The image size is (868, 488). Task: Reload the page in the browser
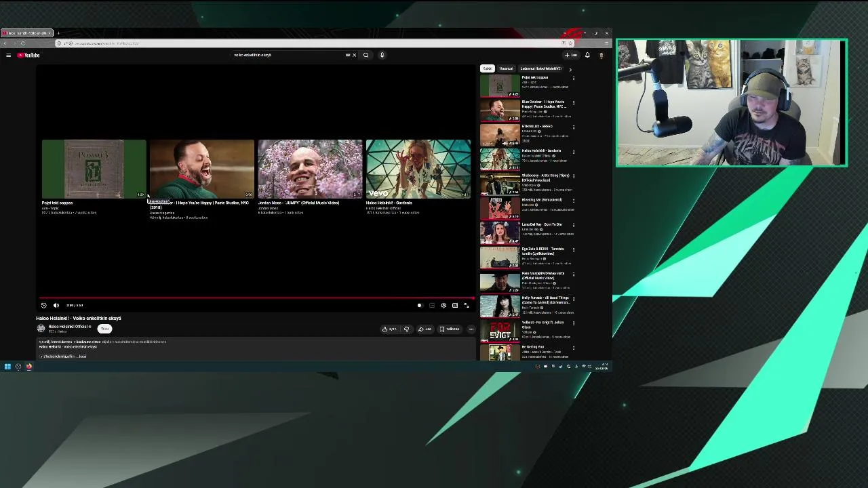tap(22, 43)
